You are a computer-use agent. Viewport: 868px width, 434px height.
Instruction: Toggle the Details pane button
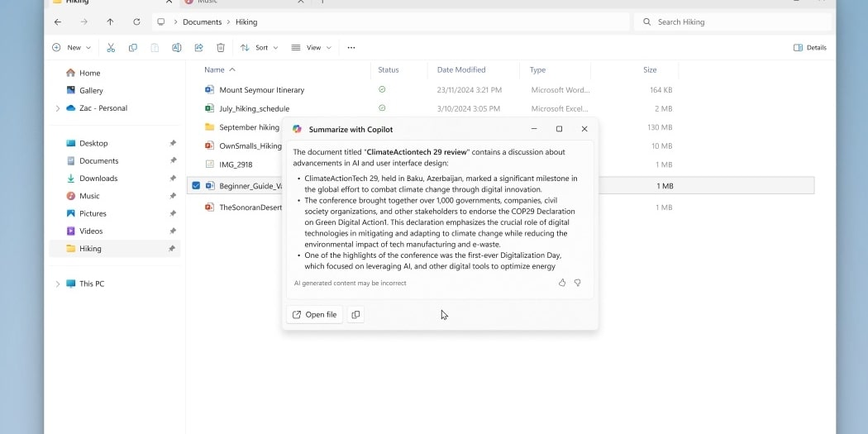(x=809, y=48)
